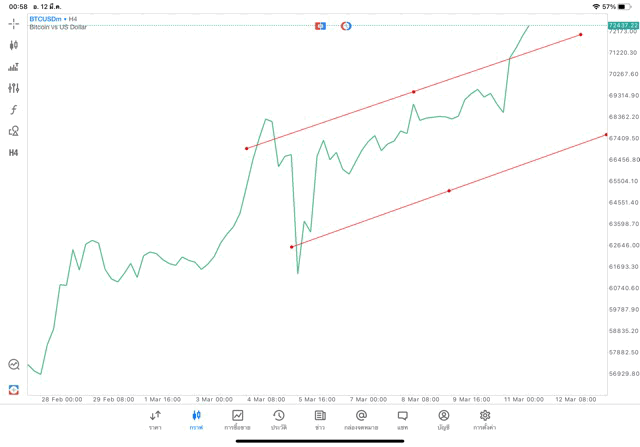Open the chart type candlestick icon
The height and width of the screenshot is (447, 640).
pyautogui.click(x=14, y=45)
